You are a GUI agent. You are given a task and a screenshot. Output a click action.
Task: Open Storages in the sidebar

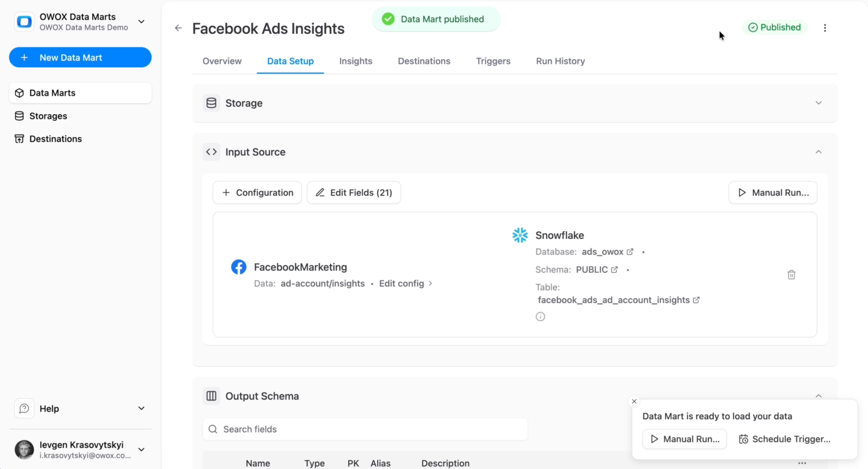coord(80,116)
